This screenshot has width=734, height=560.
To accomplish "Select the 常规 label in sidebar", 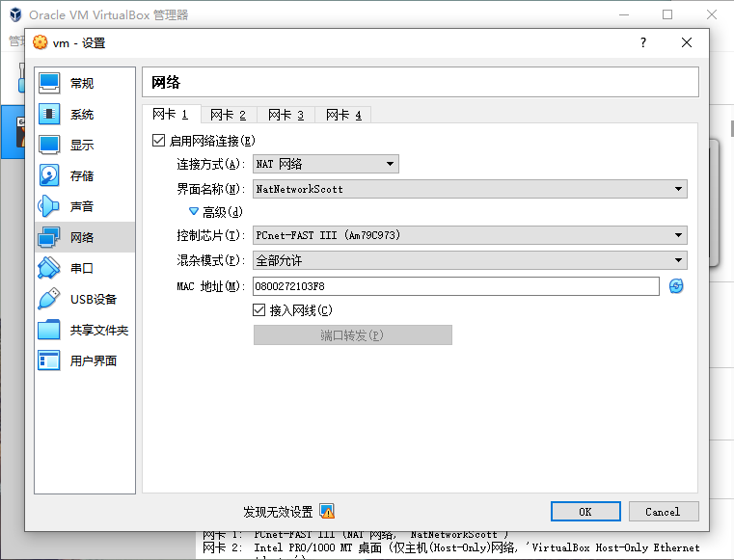I will (82, 83).
